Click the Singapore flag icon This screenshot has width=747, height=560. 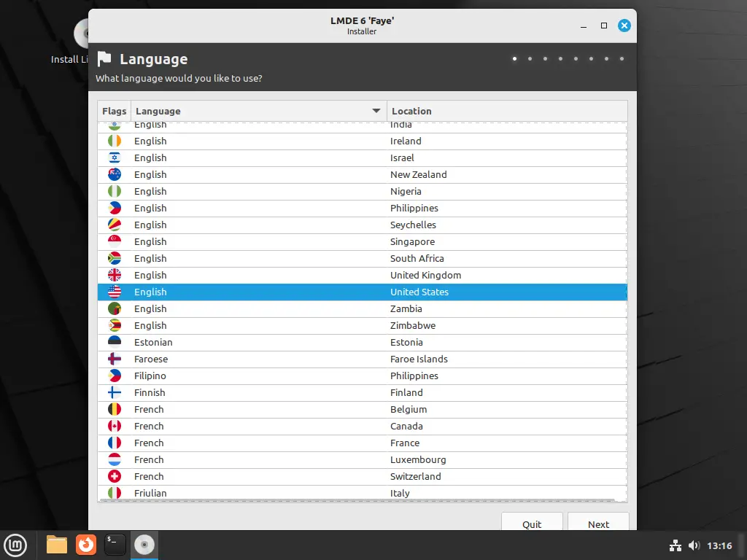(115, 241)
